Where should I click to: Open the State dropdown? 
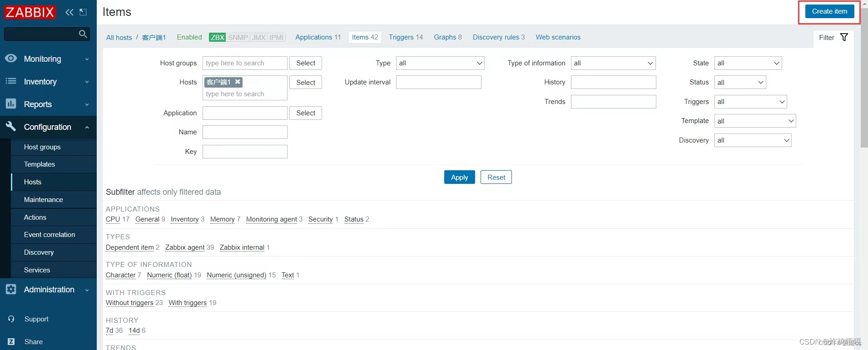coord(748,63)
